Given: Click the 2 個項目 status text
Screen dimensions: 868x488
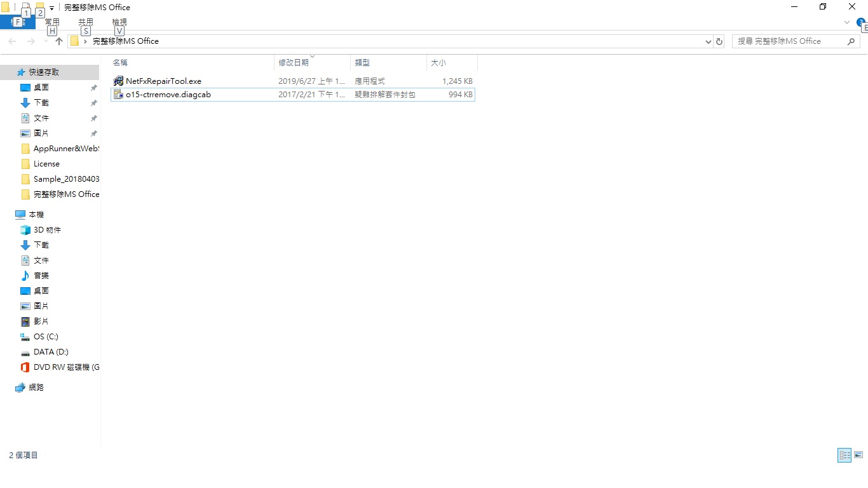Looking at the screenshot, I should [x=24, y=456].
